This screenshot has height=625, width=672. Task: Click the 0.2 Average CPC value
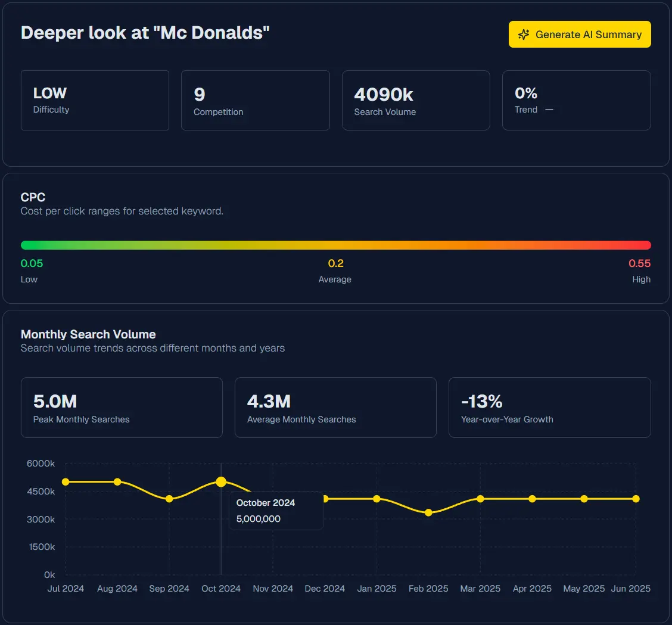[x=335, y=263]
